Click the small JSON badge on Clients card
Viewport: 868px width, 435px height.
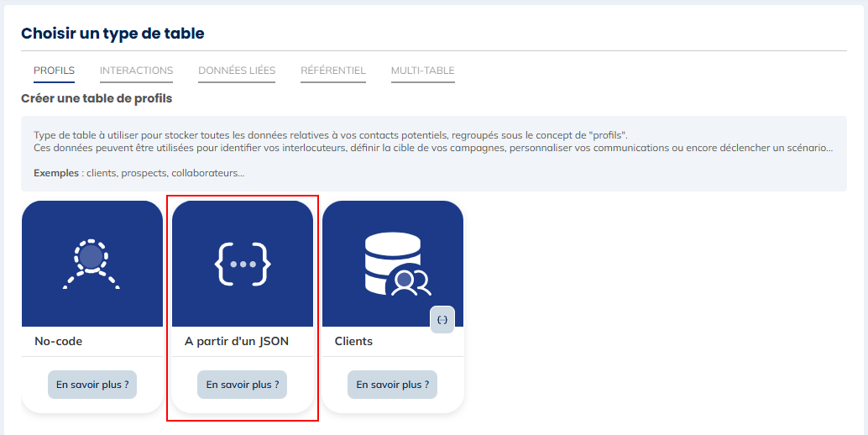[442, 320]
